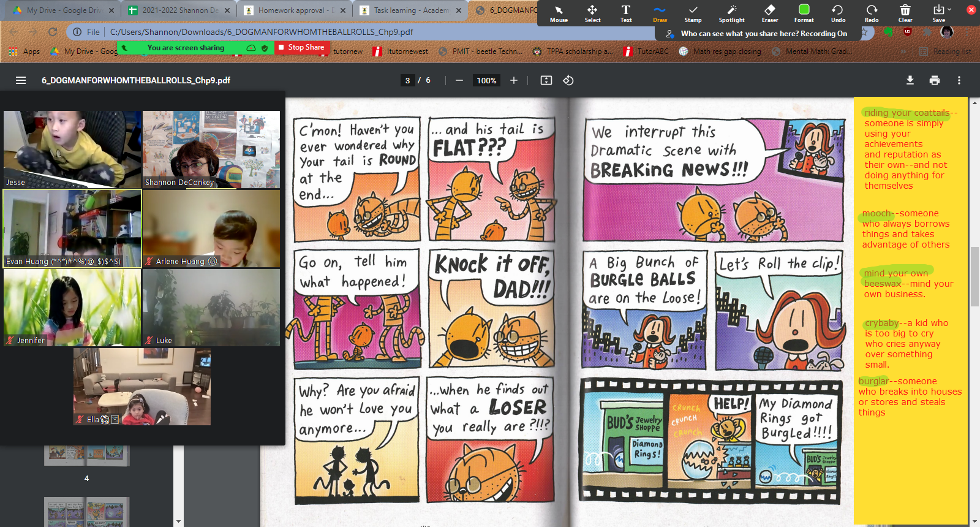The width and height of the screenshot is (980, 527).
Task: Stop sharing the screen
Action: coord(301,47)
